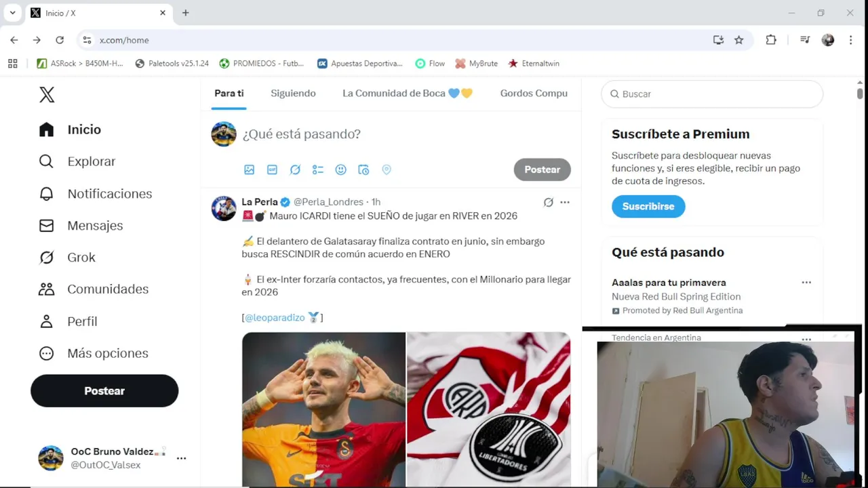Switch to La Comunidad de Boca tab
Viewport: 868px width, 488px height.
point(408,94)
